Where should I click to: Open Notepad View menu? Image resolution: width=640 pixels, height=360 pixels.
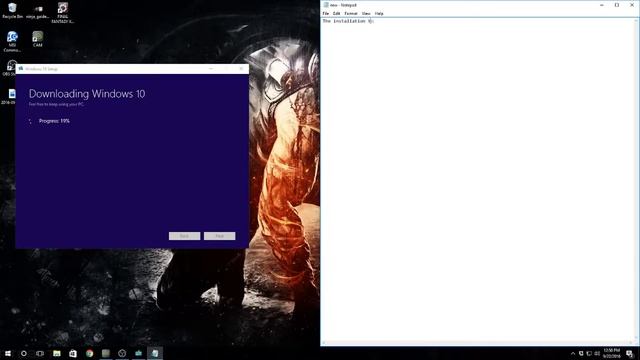click(366, 13)
